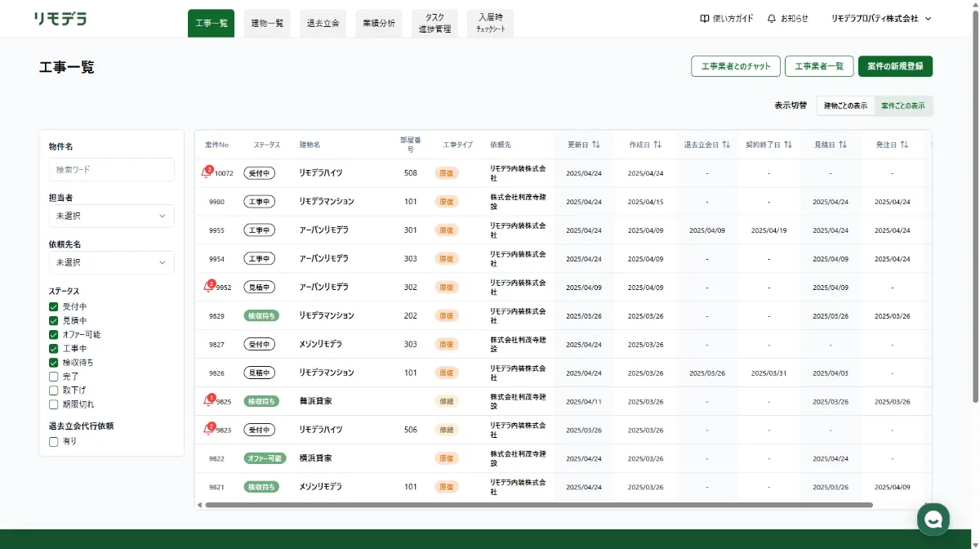Click the notification bell on case 10072

(207, 172)
